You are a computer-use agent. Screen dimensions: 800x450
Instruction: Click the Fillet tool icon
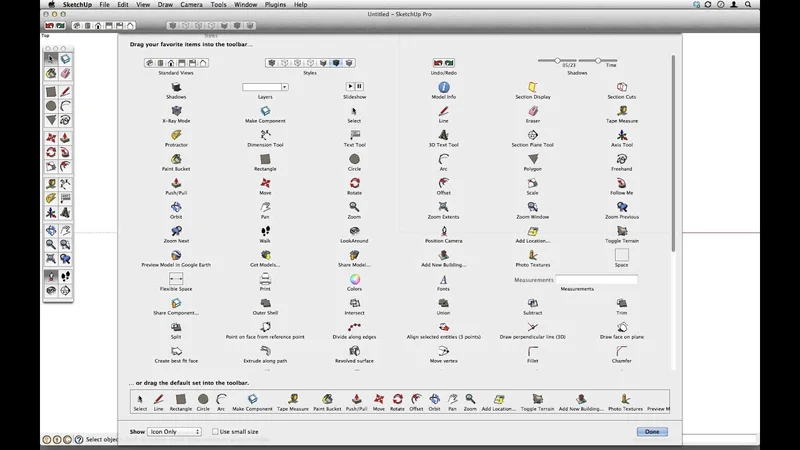[x=533, y=351]
